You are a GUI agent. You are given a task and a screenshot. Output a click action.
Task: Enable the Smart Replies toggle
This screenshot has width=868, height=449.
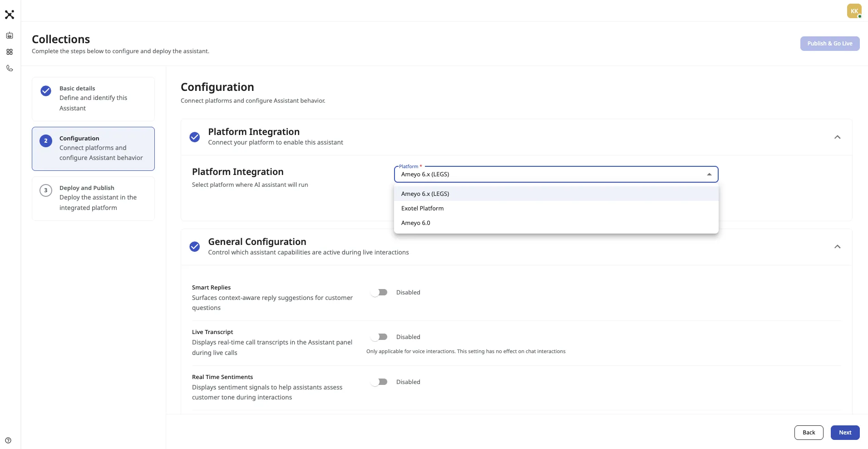[379, 292]
